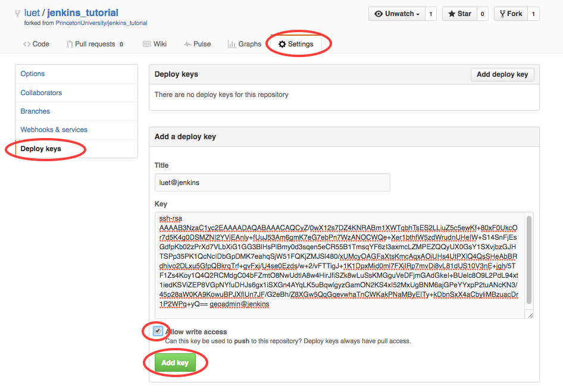Click the geoadmin@jenkins text in the key

(x=239, y=304)
